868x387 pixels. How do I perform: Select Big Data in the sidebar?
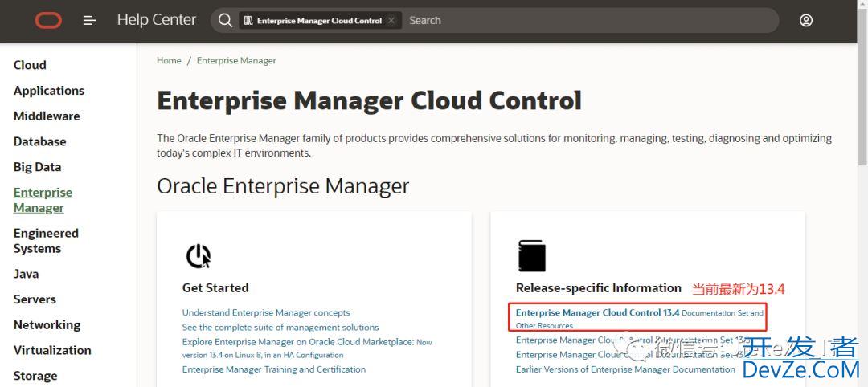[x=37, y=167]
